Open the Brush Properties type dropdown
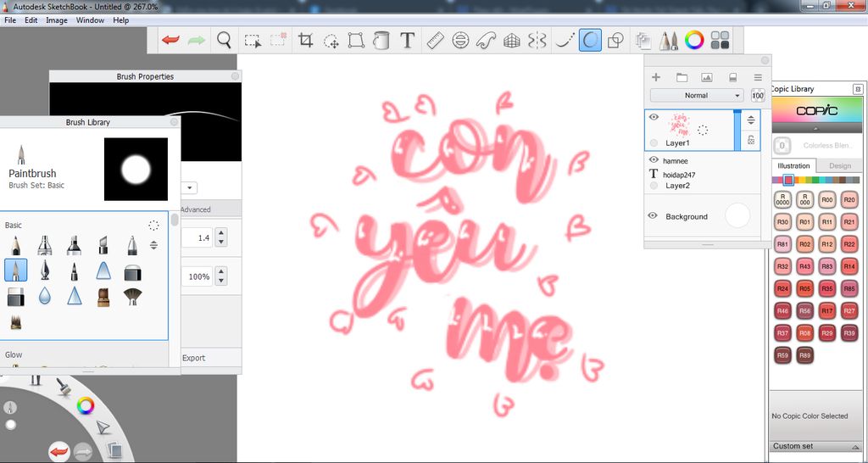The width and height of the screenshot is (868, 463). click(x=189, y=187)
